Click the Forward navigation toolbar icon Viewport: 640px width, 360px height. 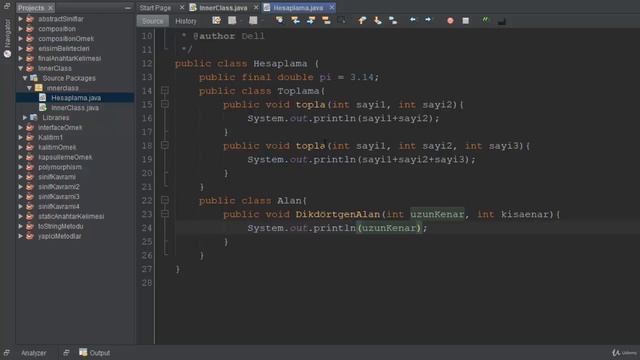[253, 20]
